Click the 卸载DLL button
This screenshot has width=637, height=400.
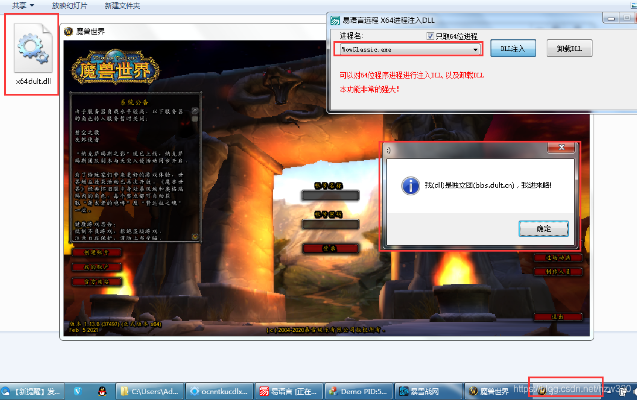point(569,48)
